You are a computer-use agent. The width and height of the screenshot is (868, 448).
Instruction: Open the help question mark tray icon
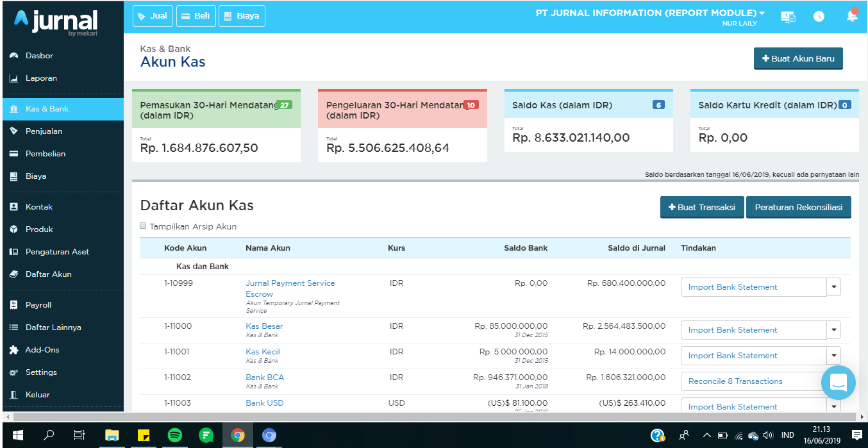[x=657, y=435]
